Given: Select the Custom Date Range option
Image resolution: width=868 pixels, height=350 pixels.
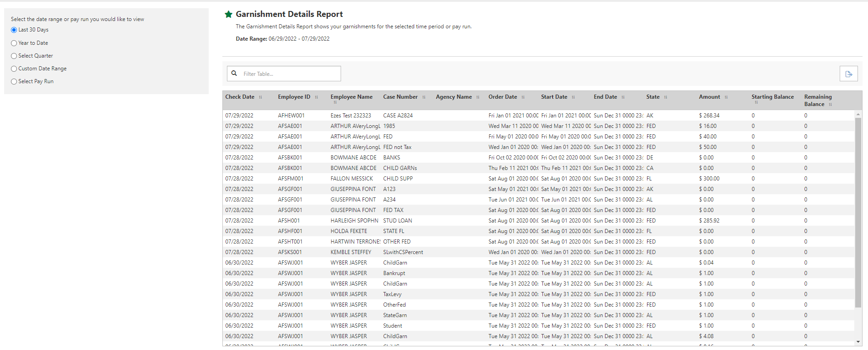Looking at the screenshot, I should (14, 69).
